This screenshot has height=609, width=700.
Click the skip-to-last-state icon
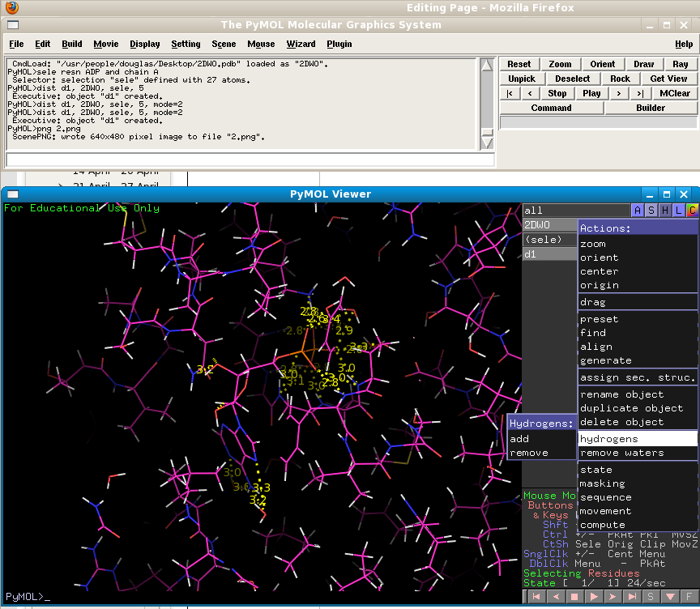[x=632, y=597]
